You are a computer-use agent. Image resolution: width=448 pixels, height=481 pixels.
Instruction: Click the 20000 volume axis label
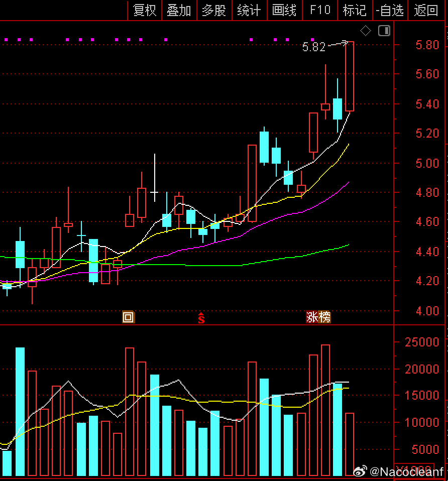(422, 369)
